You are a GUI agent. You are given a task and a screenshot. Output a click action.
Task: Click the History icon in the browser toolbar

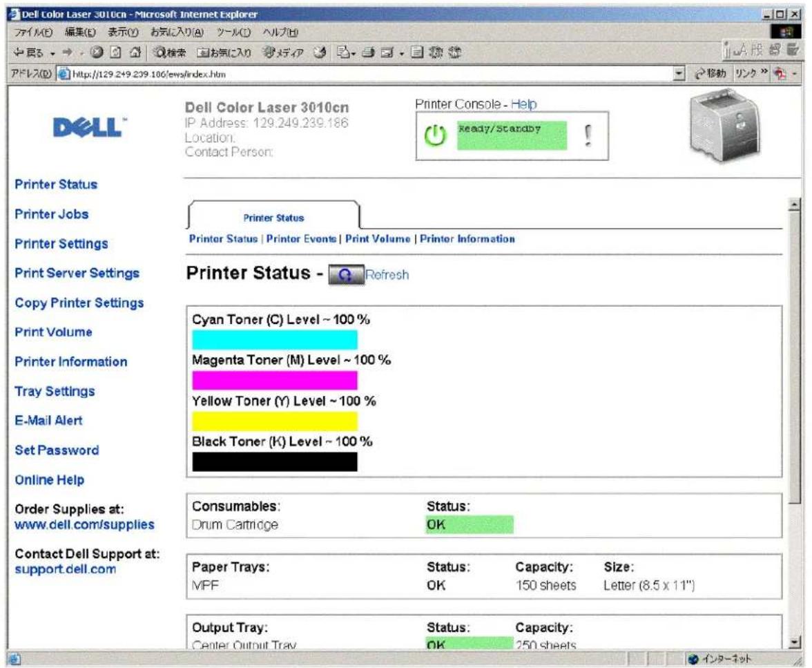click(320, 52)
